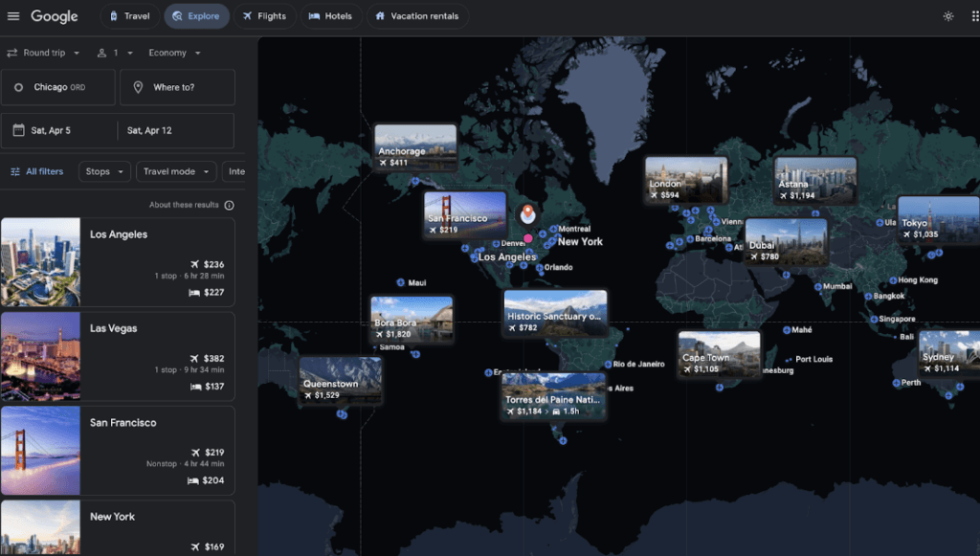Select the Bora Bora $1,820 map card
This screenshot has height=556, width=980.
[412, 320]
